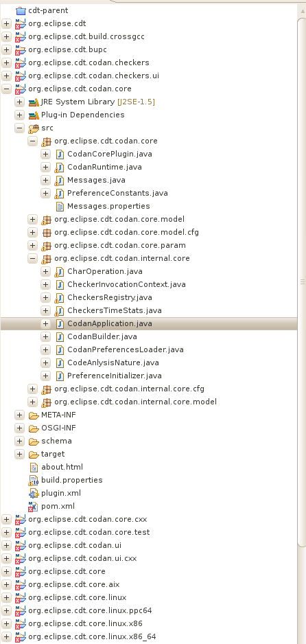This screenshot has width=306, height=644.
Task: Click the Plug-in Dependencies library icon
Action: (34, 115)
